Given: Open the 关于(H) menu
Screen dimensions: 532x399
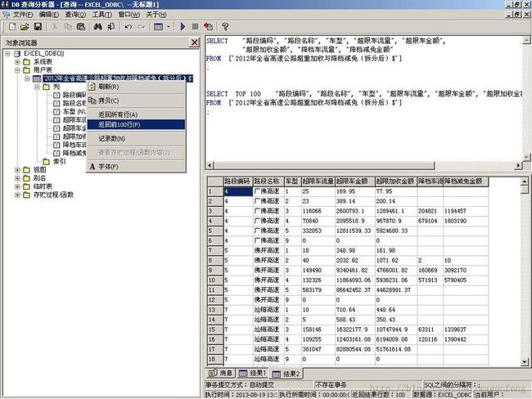Looking at the screenshot, I should [156, 14].
